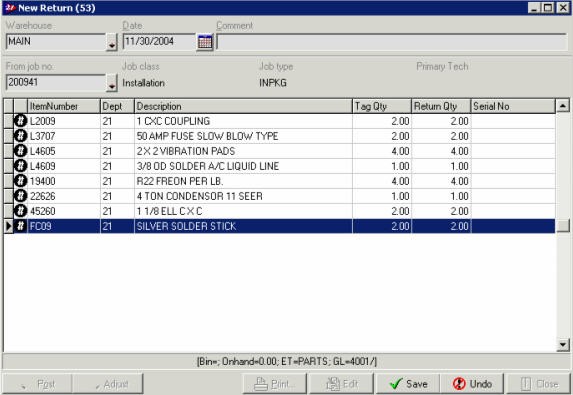Viewport: 573px width, 395px height.
Task: Click the Undo button
Action: [x=472, y=384]
